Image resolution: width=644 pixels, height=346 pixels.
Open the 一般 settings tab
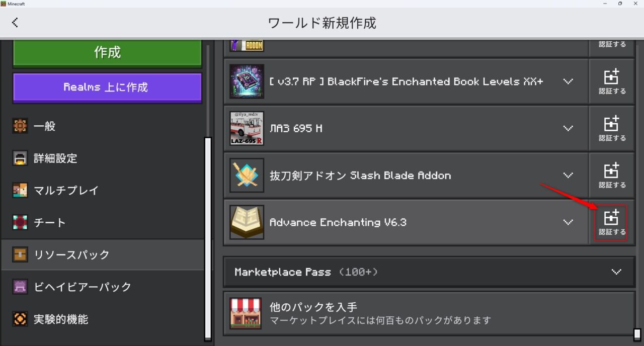(102, 126)
